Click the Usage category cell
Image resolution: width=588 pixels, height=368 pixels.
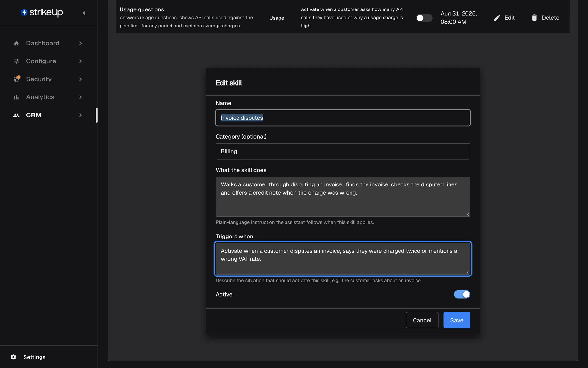(x=277, y=18)
